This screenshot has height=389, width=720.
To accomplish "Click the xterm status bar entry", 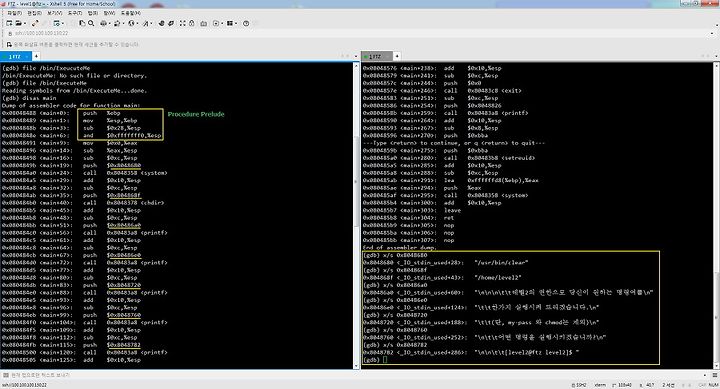I will (x=600, y=385).
